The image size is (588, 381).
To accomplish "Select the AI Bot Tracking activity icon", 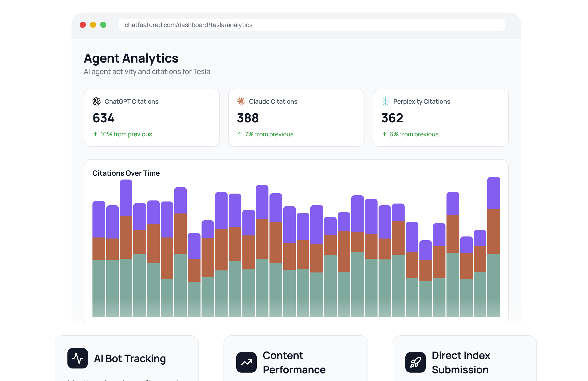I will tap(78, 358).
